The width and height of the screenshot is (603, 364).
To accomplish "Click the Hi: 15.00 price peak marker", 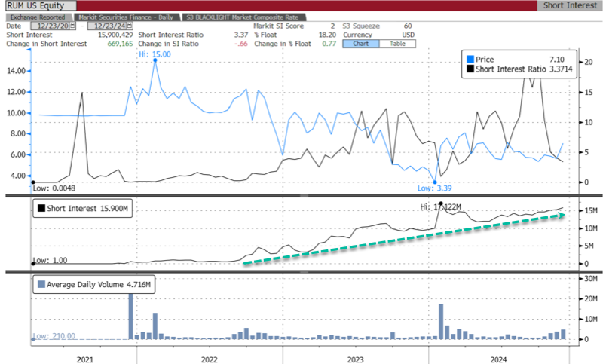I will (155, 60).
